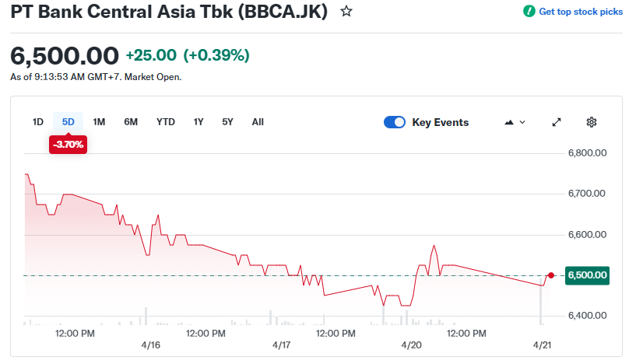Click the Key Events label

[440, 122]
